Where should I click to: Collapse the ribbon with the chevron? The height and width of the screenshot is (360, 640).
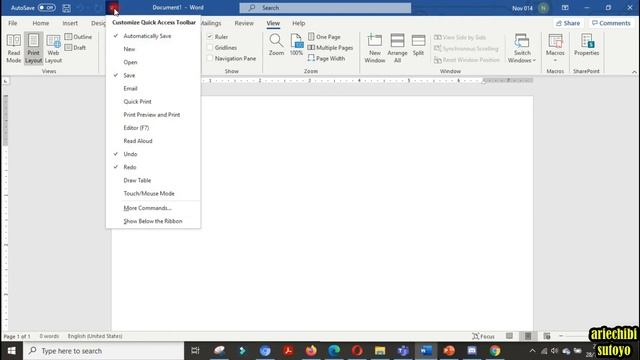point(634,72)
